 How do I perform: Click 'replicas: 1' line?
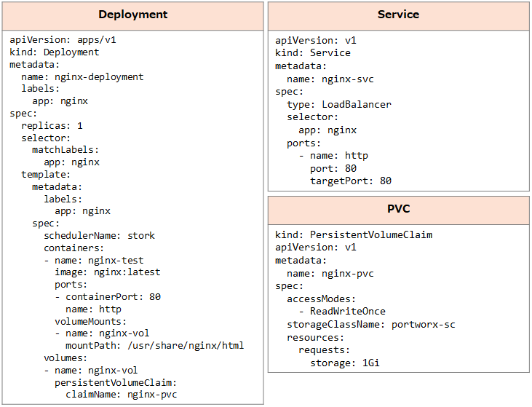[x=52, y=126]
